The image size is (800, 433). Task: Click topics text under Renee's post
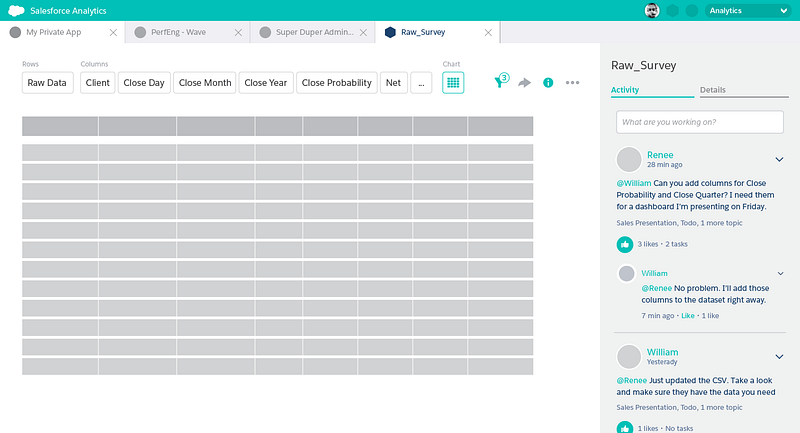click(x=679, y=223)
